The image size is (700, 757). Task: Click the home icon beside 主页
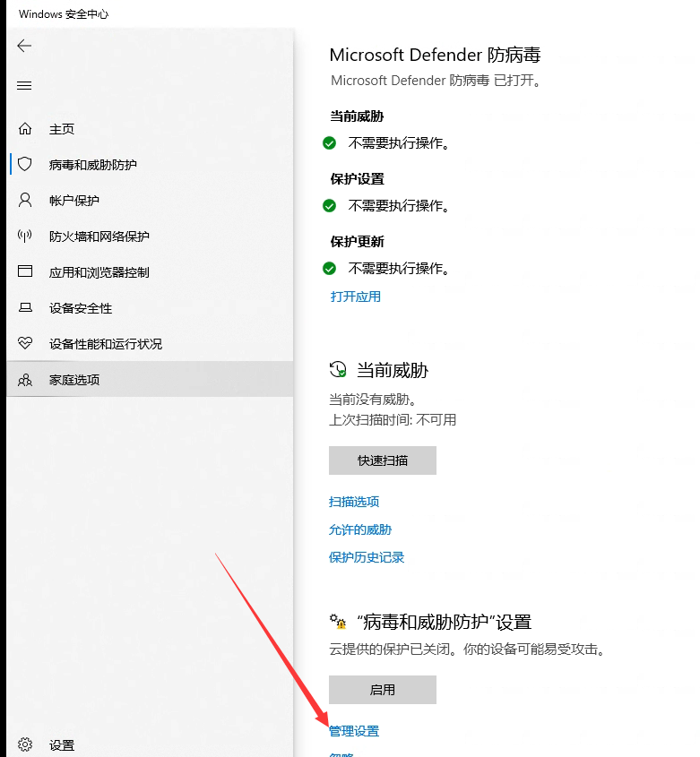click(25, 129)
